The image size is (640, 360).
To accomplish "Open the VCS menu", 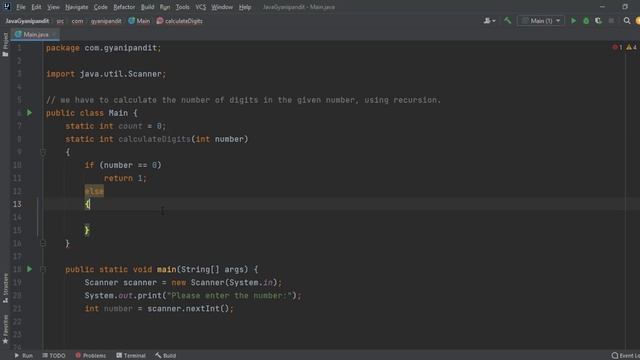I will tap(200, 7).
